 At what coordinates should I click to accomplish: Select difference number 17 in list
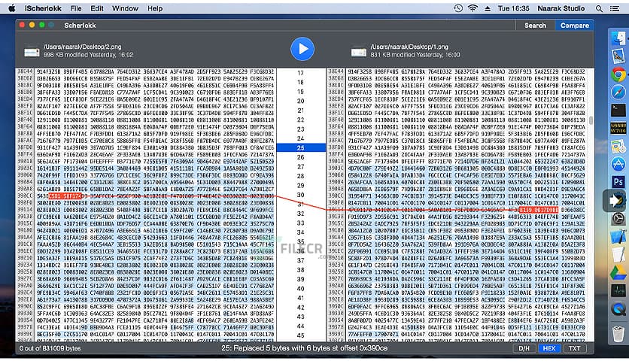[x=300, y=72]
